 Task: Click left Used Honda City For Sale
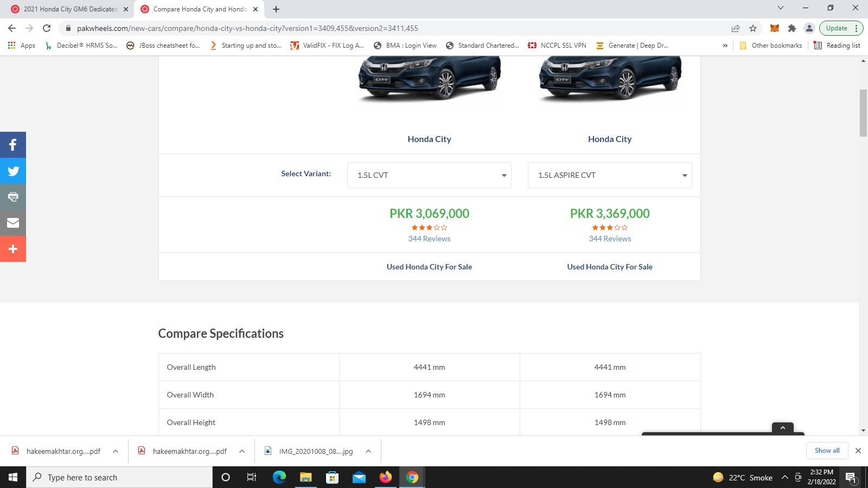[429, 267]
